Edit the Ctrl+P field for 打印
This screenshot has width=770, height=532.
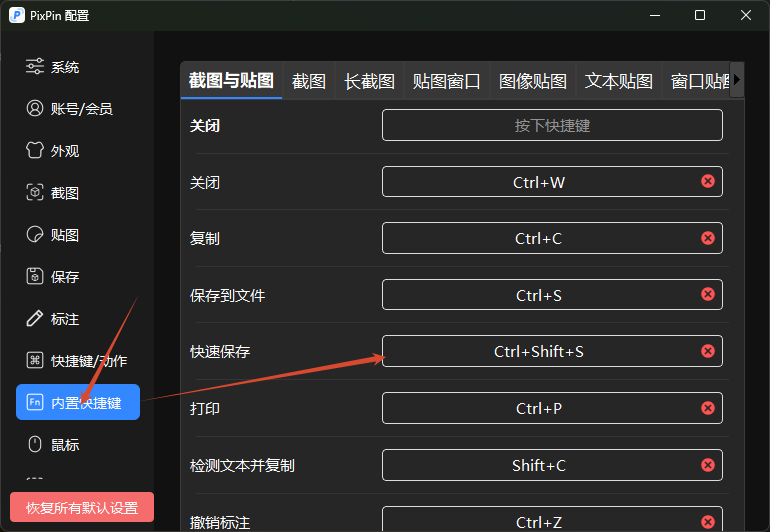(x=552, y=408)
